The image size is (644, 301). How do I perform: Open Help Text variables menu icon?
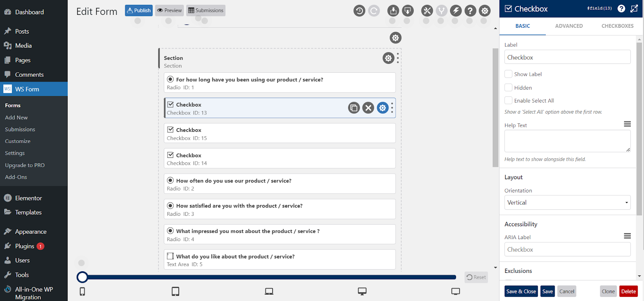[627, 124]
